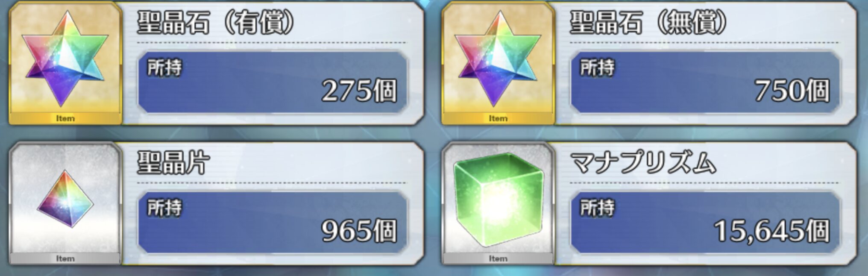Select the Saint Quartz Fragment pyramid icon
The width and height of the screenshot is (868, 276).
point(65,199)
